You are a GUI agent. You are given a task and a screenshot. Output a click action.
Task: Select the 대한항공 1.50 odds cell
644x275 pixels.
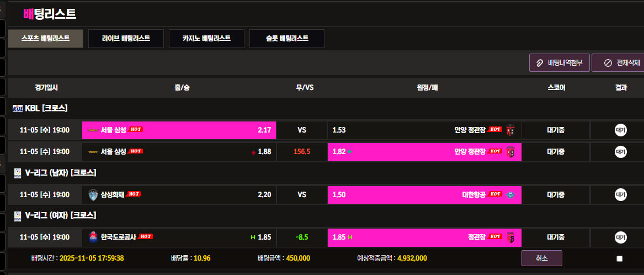tap(424, 194)
